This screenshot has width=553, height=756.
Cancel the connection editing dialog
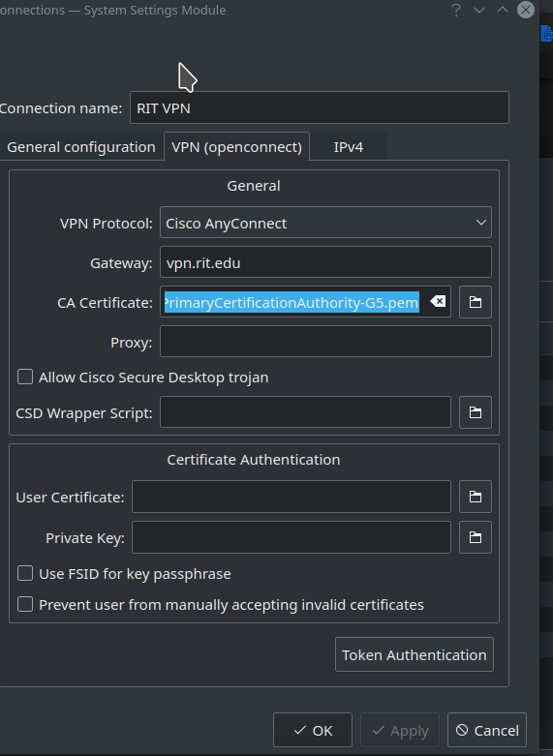point(487,730)
